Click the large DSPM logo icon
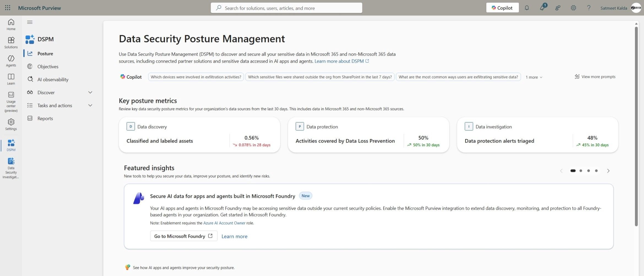 click(30, 39)
